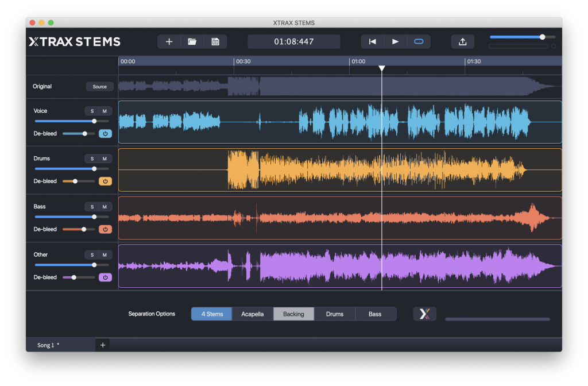Click the XTRAX STEMS logo
The height and width of the screenshot is (386, 588).
(75, 41)
